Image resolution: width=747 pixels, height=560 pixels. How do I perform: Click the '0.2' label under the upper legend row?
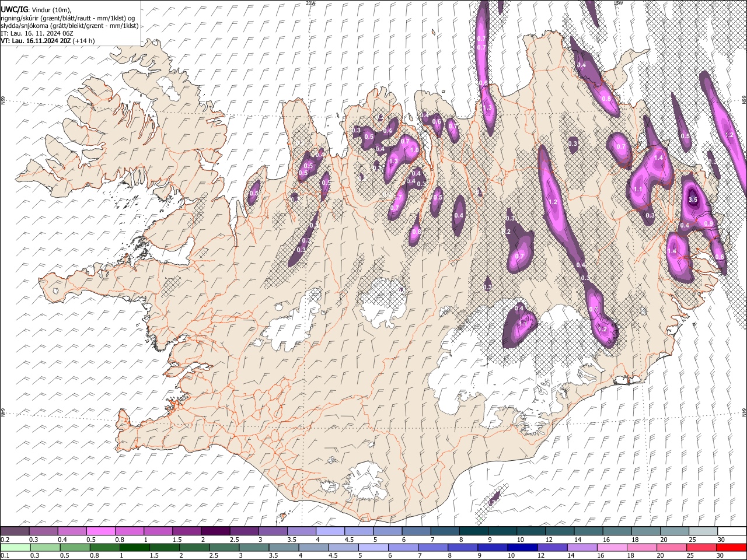(x=5, y=540)
